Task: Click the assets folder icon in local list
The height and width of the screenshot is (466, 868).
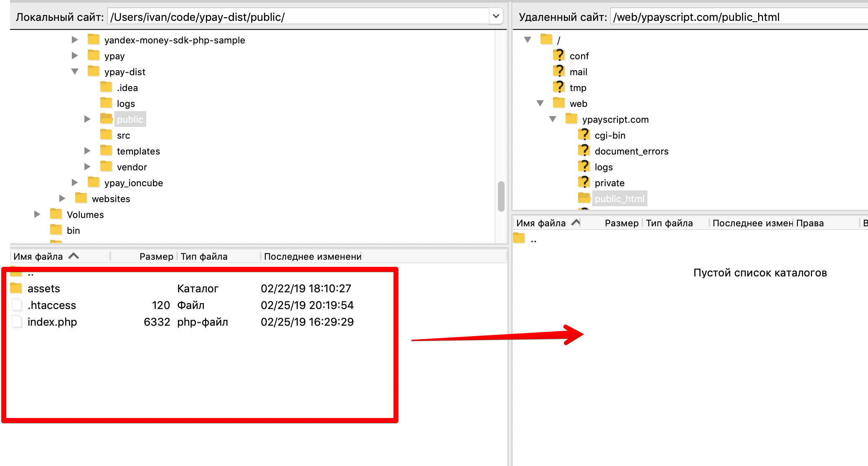Action: tap(16, 289)
